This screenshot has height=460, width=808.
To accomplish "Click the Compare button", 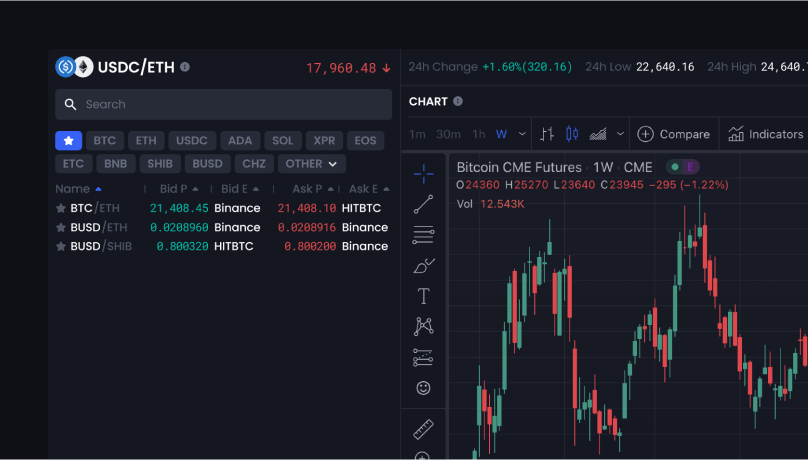I will [674, 134].
